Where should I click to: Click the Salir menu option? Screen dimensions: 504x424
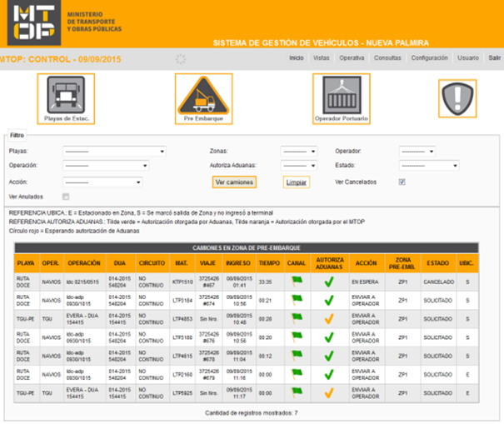point(494,58)
